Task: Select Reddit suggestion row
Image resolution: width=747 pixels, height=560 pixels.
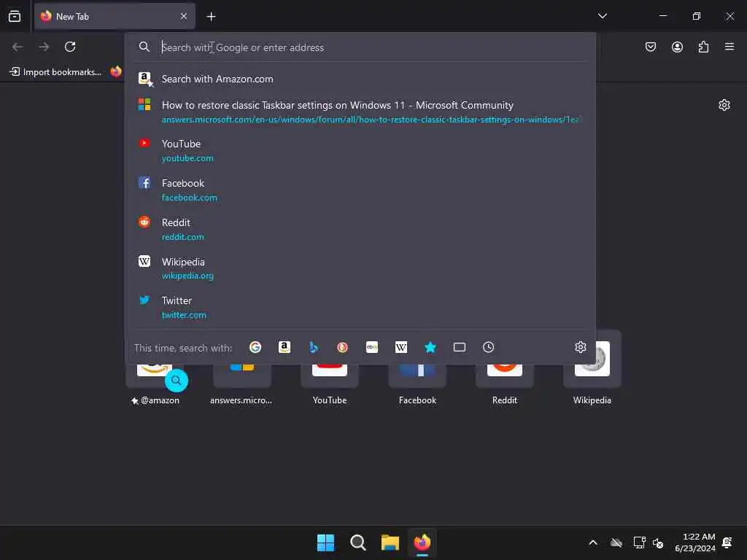Action: pos(360,229)
